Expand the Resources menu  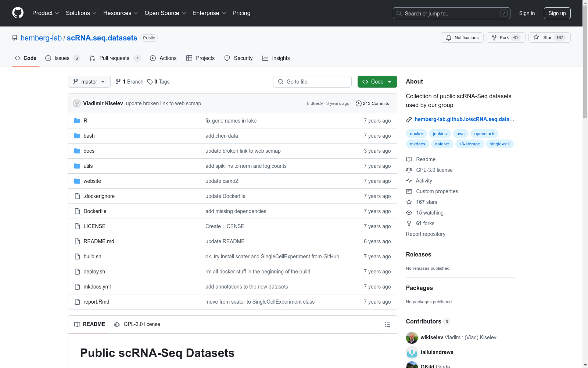121,13
